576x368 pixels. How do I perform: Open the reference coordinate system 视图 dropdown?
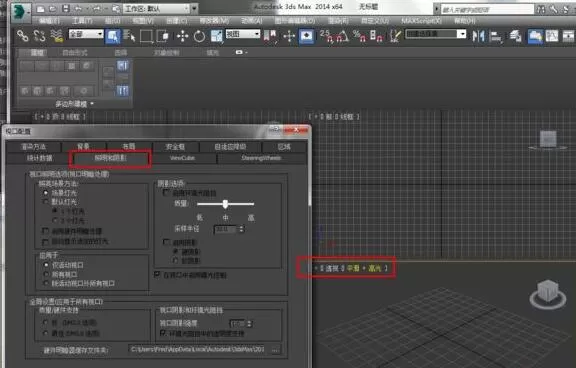coord(243,34)
